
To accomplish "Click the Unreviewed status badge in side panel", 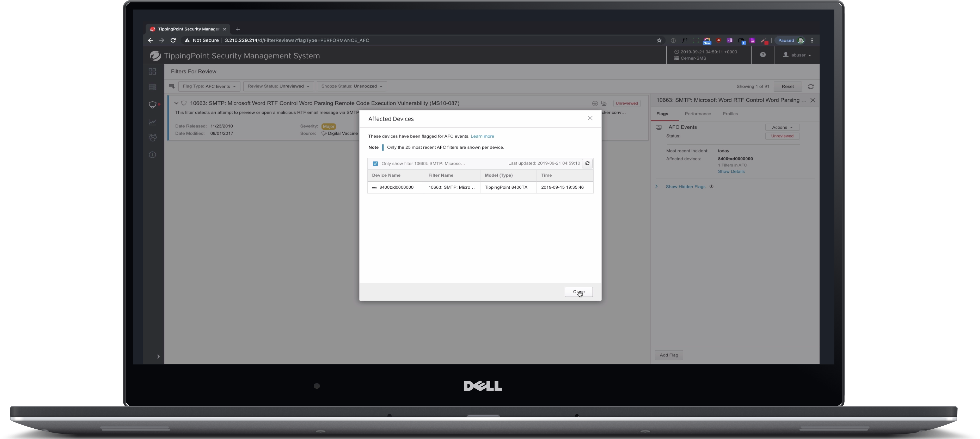I will [782, 136].
